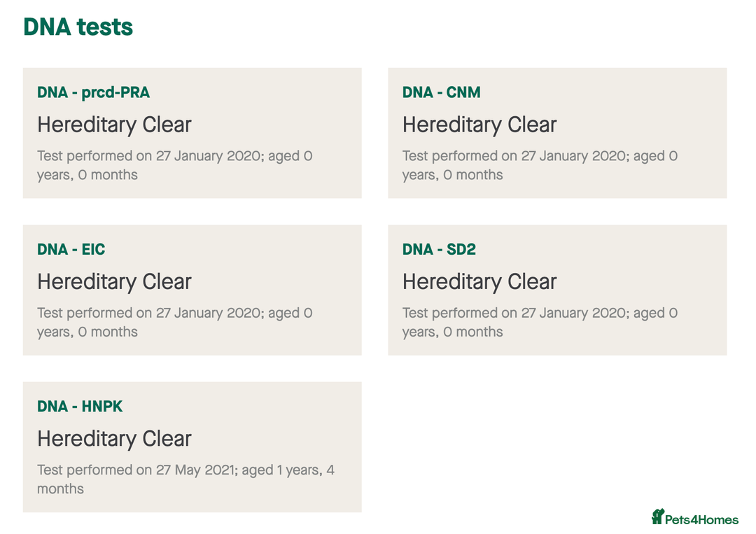Click the Pets4Homes logo icon
Image resolution: width=756 pixels, height=534 pixels.
[x=657, y=517]
